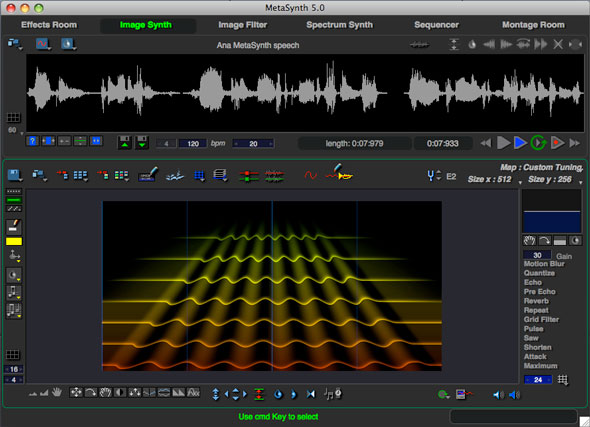Image resolution: width=590 pixels, height=427 pixels.
Task: Click the blue bowtie flip icon in the bottom toolbar
Action: click(310, 394)
